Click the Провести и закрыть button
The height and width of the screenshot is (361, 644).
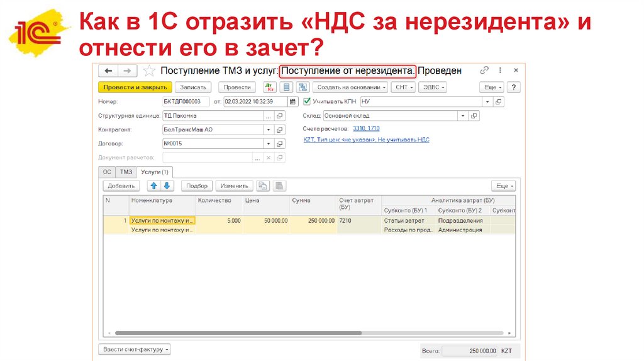coord(135,87)
